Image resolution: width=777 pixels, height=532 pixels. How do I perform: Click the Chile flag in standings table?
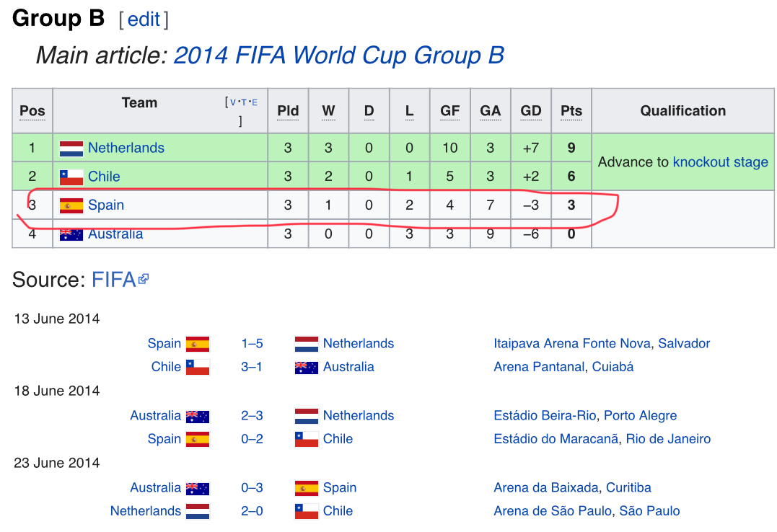pyautogui.click(x=71, y=177)
